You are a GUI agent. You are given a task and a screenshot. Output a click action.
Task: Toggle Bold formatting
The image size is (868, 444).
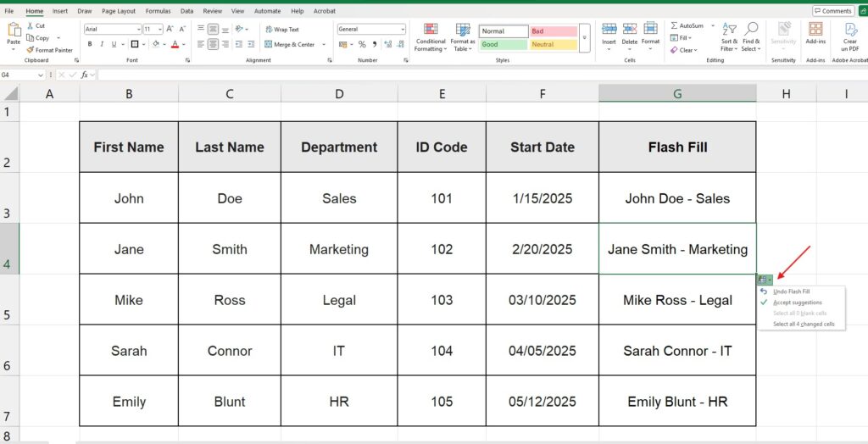(x=90, y=44)
